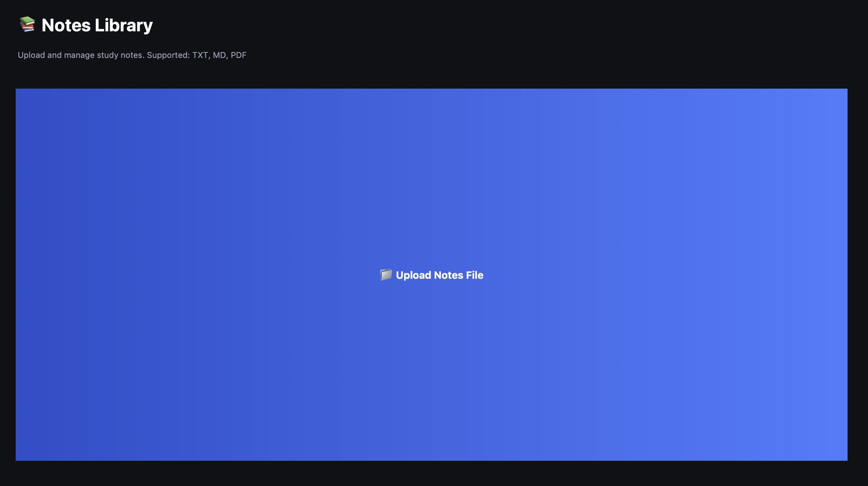Image resolution: width=868 pixels, height=486 pixels.
Task: Click the word "File" in the blue button
Action: click(x=475, y=275)
